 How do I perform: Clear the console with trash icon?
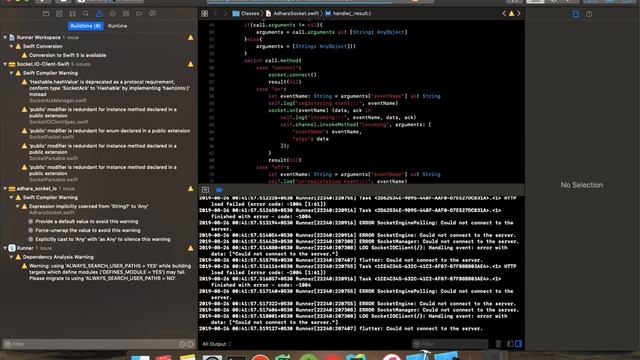(498, 344)
